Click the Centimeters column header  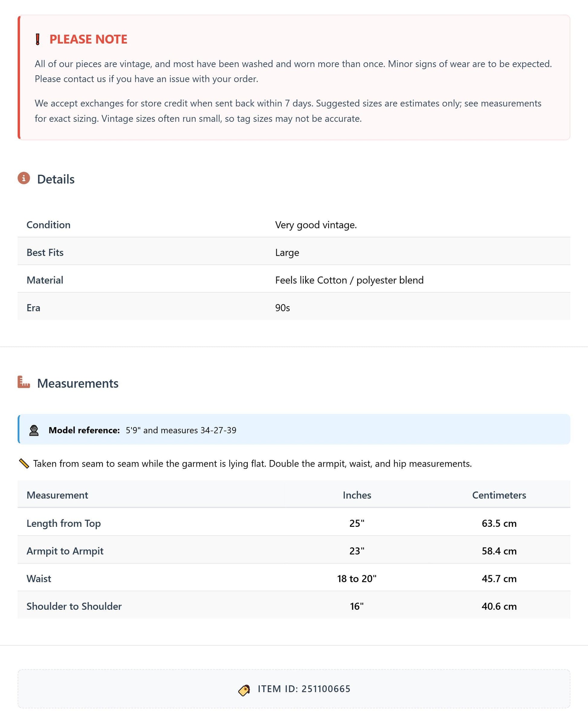[499, 495]
